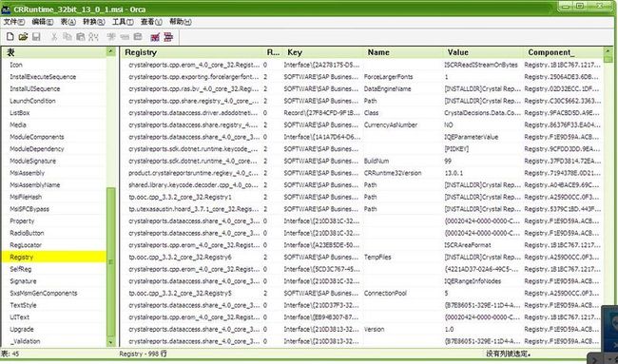The height and width of the screenshot is (364, 618).
Task: Select the TextStyle table
Action: 23,305
